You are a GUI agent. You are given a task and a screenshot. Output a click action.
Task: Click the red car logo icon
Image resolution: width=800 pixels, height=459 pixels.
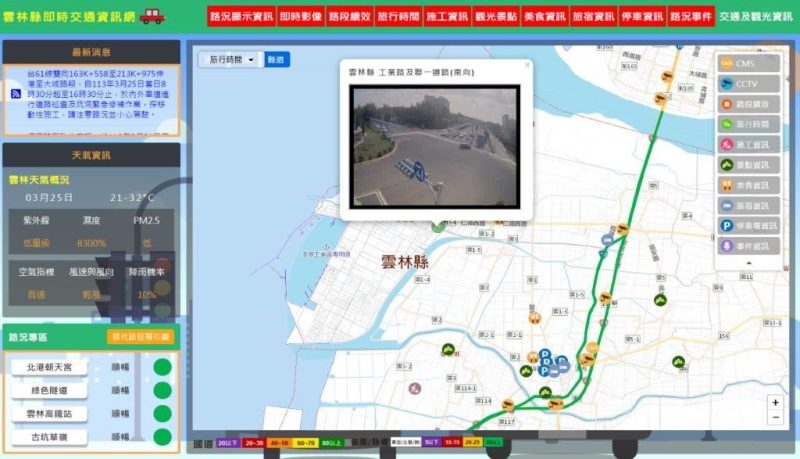(x=153, y=16)
